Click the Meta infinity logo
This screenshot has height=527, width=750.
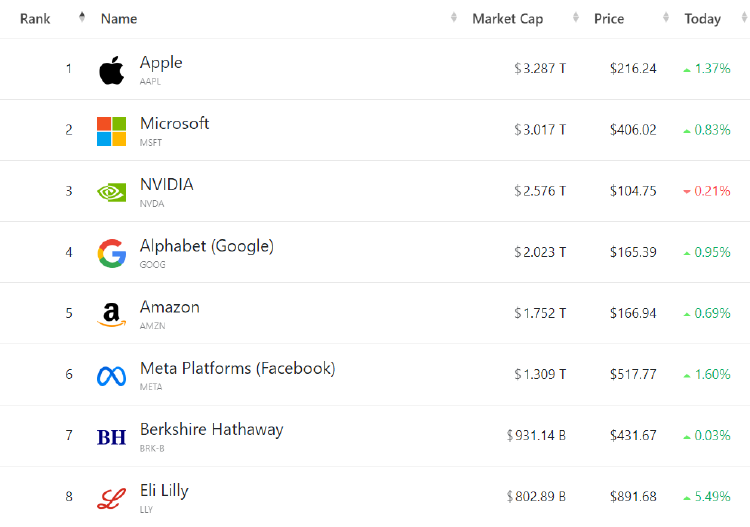(x=111, y=376)
